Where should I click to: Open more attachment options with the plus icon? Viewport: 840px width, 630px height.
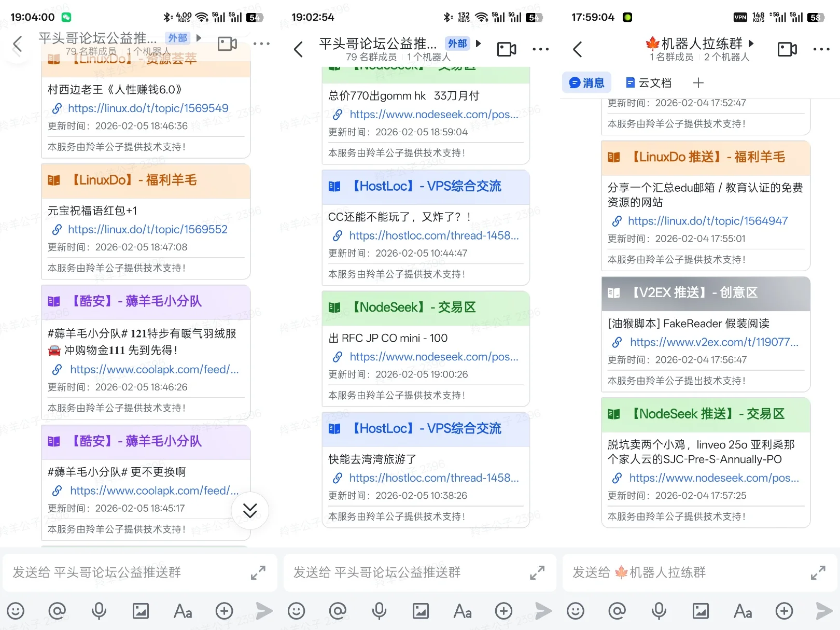[223, 611]
